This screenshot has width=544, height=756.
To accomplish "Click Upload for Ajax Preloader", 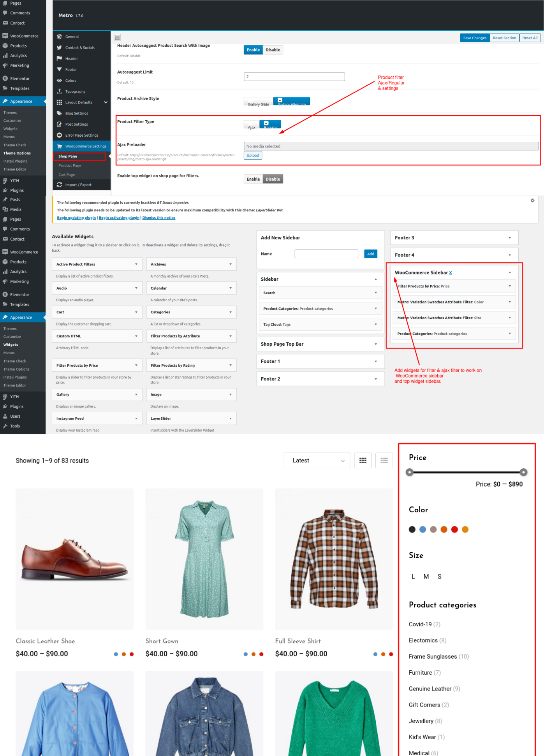I will coord(253,155).
